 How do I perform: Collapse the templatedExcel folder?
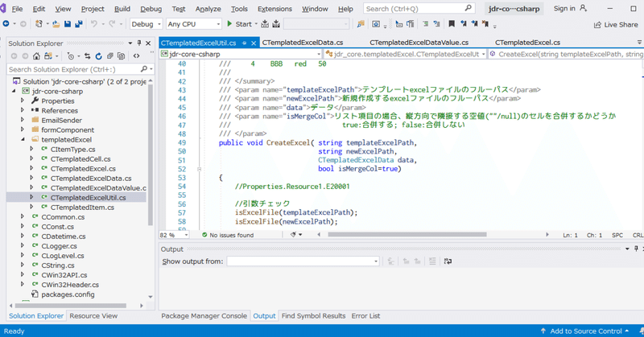coord(23,140)
